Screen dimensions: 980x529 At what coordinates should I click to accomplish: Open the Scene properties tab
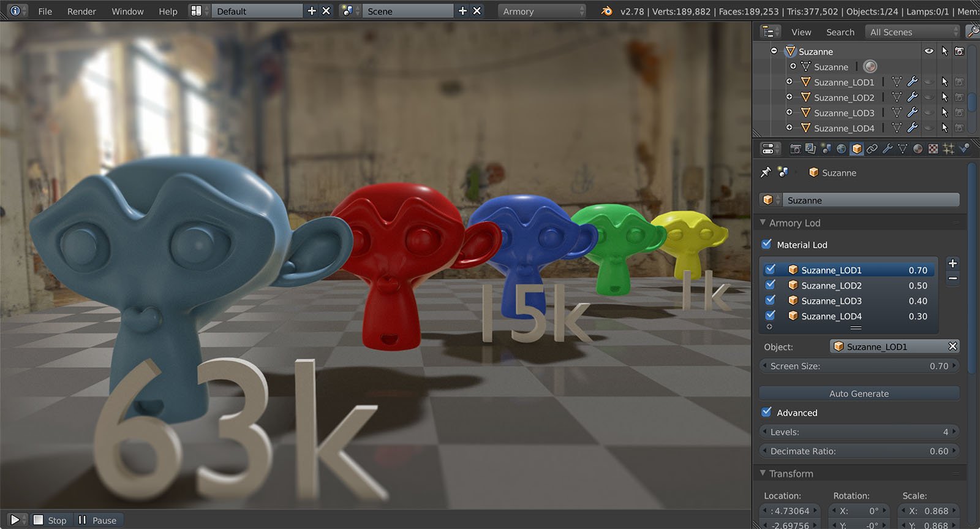coord(826,148)
